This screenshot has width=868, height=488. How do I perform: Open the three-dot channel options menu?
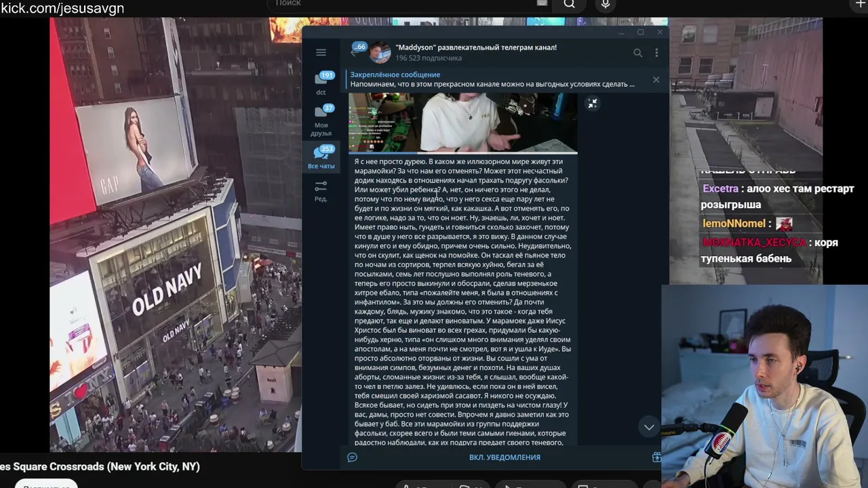pyautogui.click(x=656, y=53)
